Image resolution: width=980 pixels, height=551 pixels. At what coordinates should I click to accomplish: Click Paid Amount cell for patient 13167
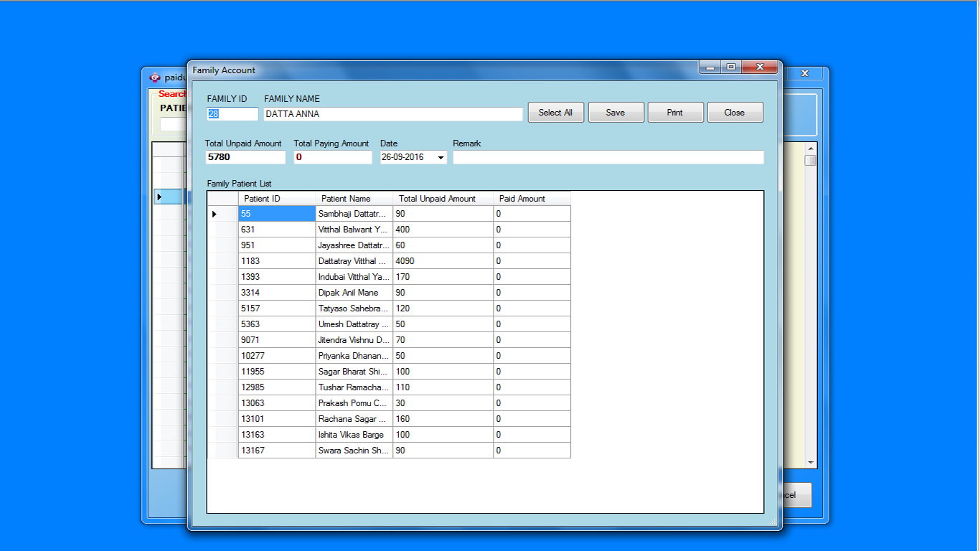(532, 451)
